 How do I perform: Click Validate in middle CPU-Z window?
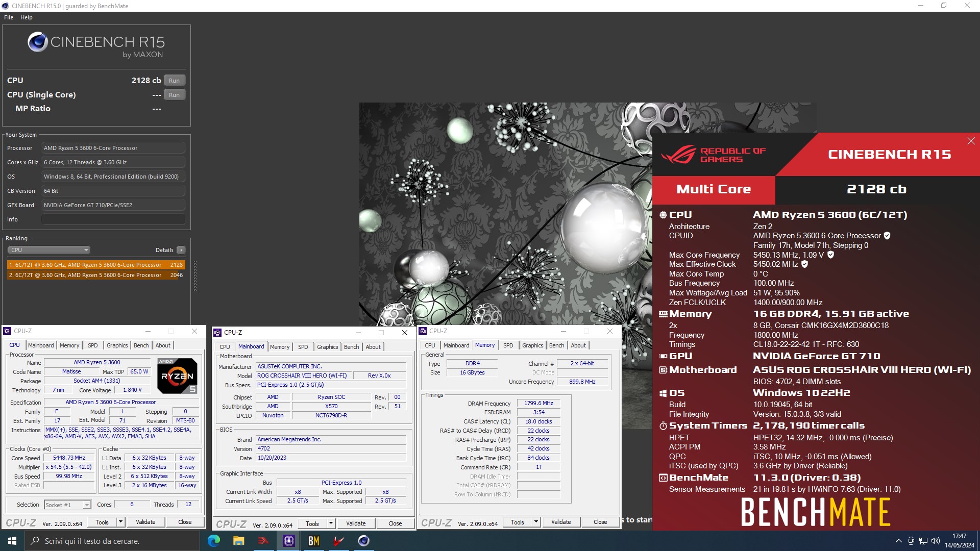click(x=356, y=523)
